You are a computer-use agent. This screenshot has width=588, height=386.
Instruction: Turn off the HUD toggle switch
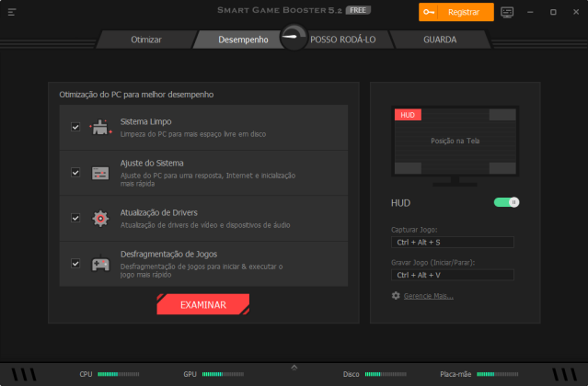tap(506, 202)
